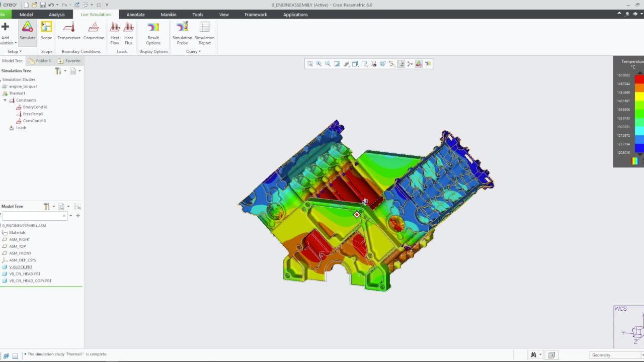Open the Manikin ribbon tab
Image resolution: width=644 pixels, height=362 pixels.
[x=169, y=15]
